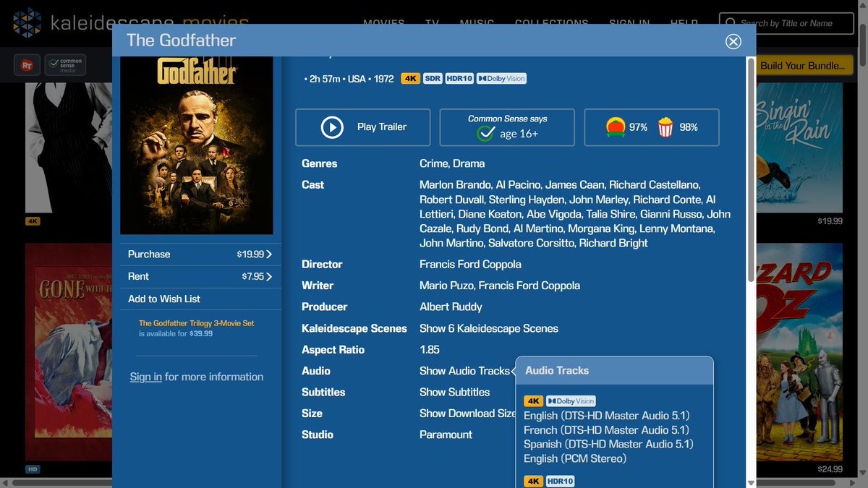Click the HDR10 badge beside SDR
Screen dimensions: 868x488
[x=459, y=78]
